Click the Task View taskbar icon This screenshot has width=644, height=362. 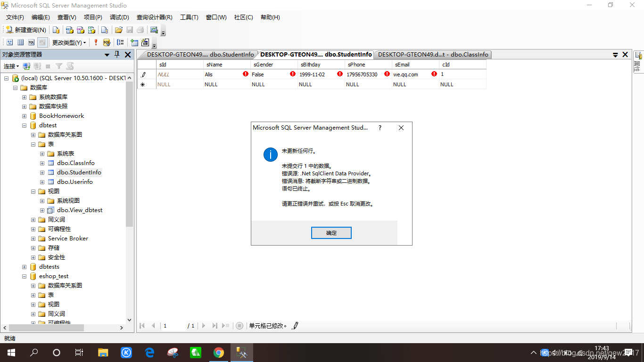click(79, 353)
